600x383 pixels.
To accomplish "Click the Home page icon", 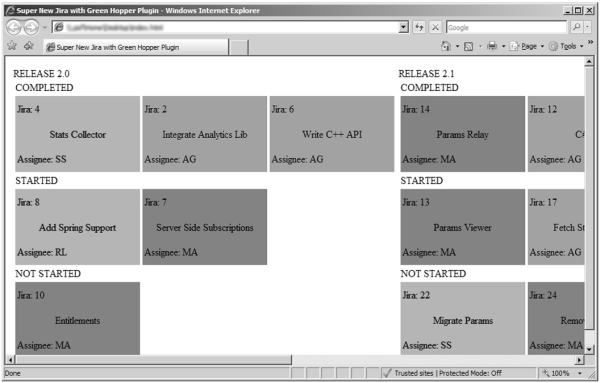I will coord(446,46).
